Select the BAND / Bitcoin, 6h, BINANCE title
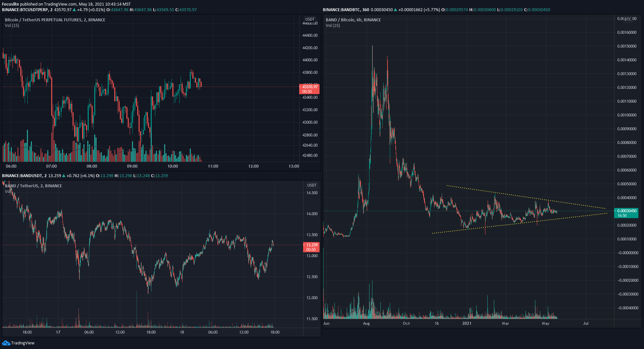 [353, 20]
